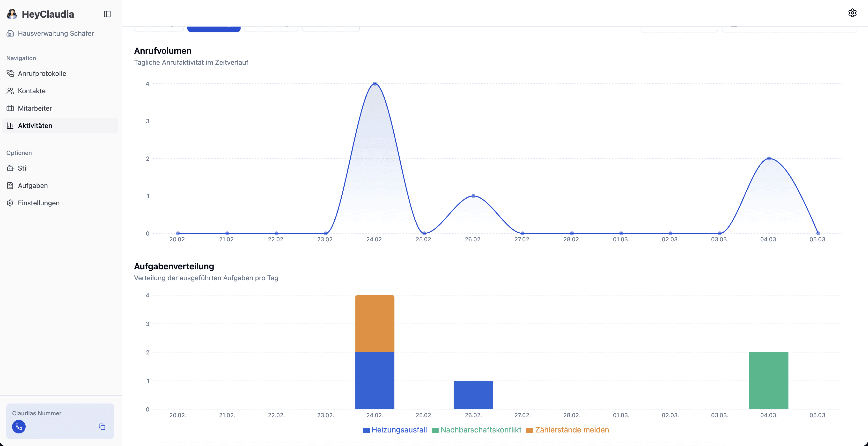Open settings via top-right gear icon
Screen dimensions: 868x446
852,13
